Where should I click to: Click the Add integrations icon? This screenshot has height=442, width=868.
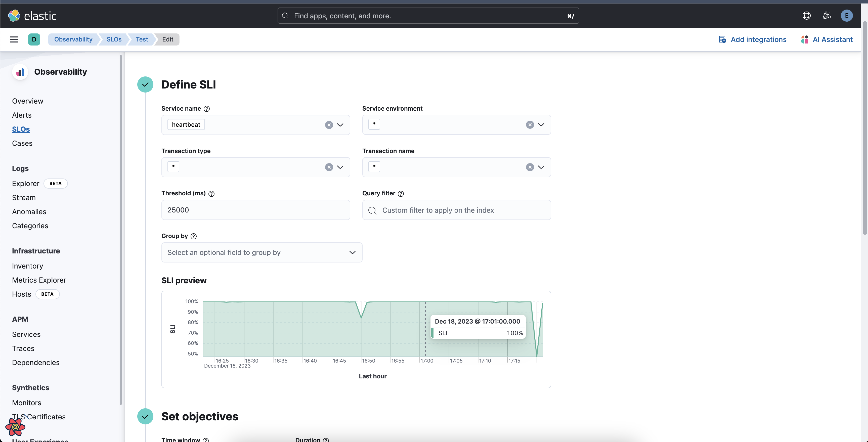click(722, 39)
